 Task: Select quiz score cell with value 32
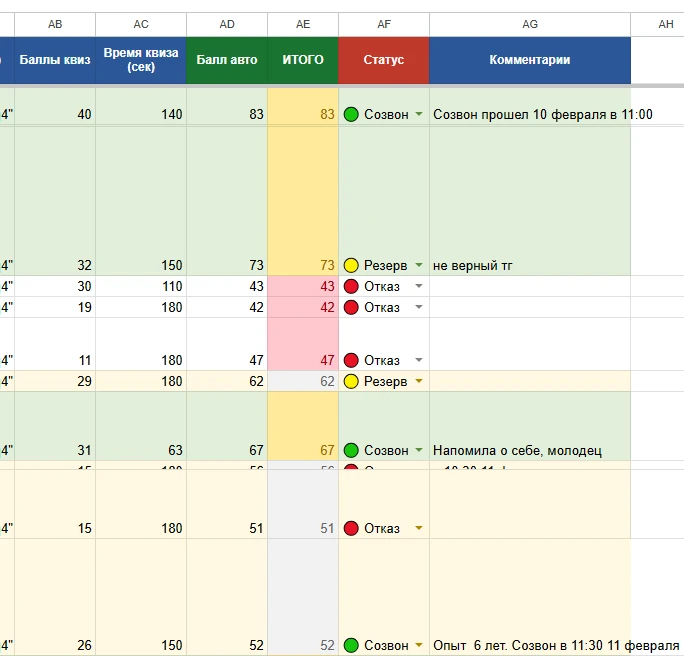tap(55, 201)
